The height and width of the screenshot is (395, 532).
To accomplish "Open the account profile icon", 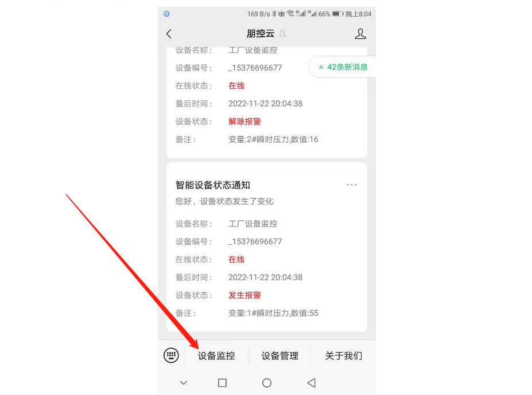I will tap(360, 34).
